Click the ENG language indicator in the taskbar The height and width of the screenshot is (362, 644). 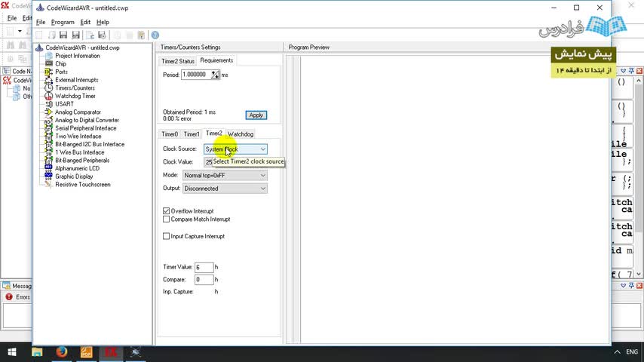click(632, 352)
